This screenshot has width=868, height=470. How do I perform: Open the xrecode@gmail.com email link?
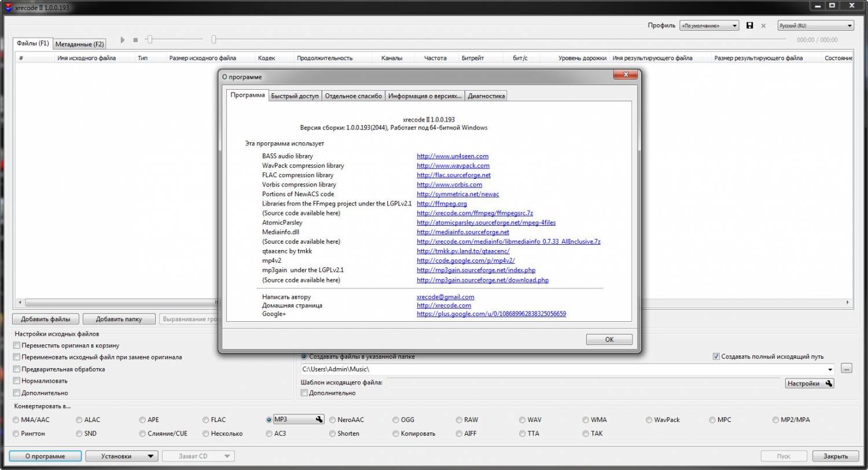pos(445,297)
